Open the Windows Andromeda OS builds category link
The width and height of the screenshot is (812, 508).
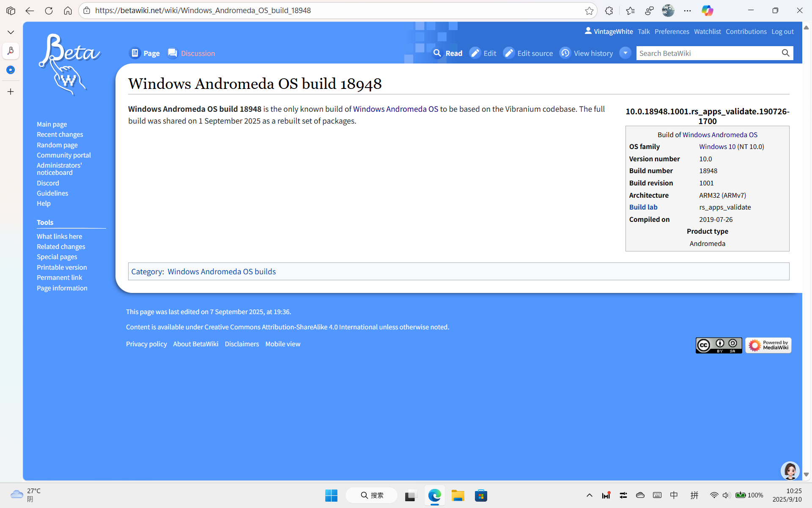coord(222,271)
